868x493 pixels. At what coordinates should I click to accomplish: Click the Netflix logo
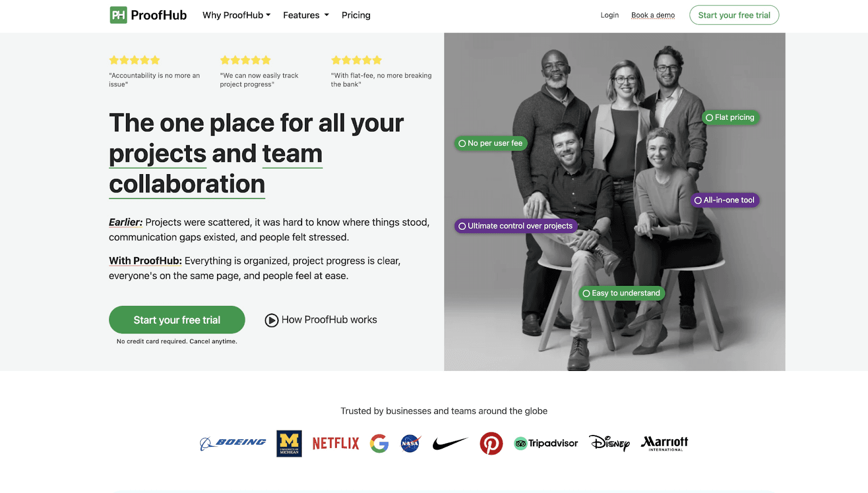[x=336, y=444]
